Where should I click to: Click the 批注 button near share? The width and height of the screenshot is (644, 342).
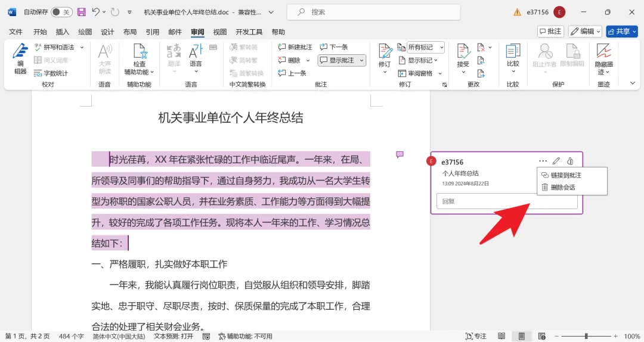point(550,32)
